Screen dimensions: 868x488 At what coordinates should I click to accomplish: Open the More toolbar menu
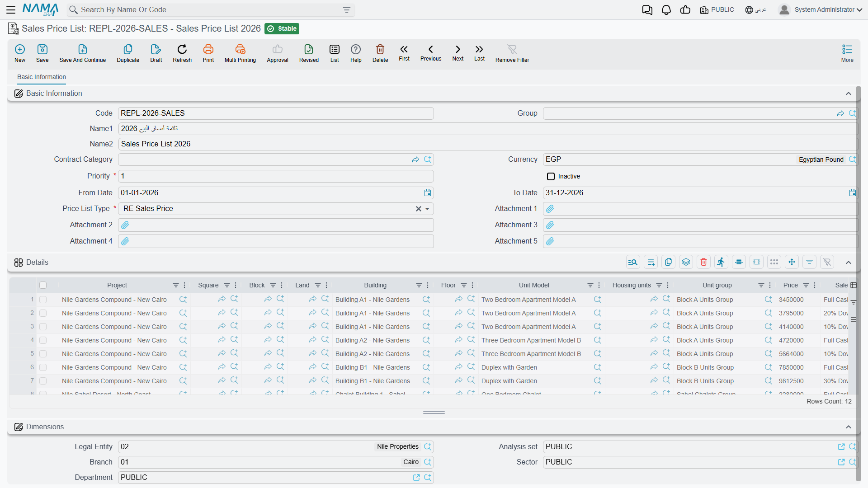click(x=847, y=53)
